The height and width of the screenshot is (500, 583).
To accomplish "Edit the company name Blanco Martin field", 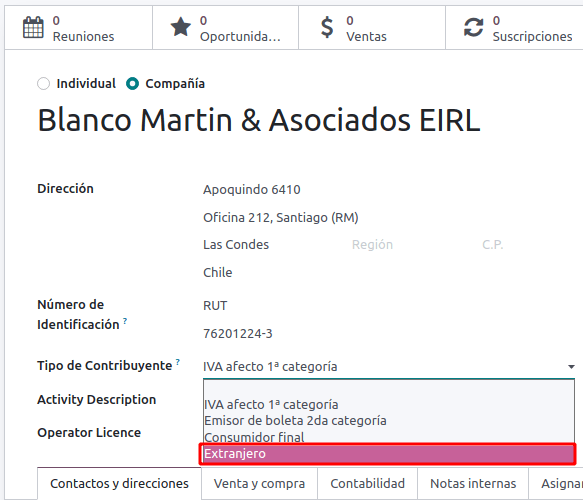I will coord(259,120).
